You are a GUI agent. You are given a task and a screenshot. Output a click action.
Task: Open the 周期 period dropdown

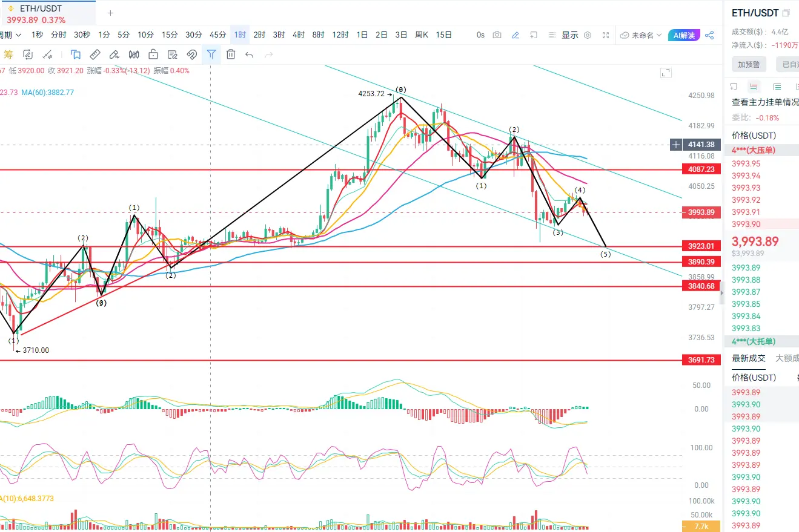11,35
